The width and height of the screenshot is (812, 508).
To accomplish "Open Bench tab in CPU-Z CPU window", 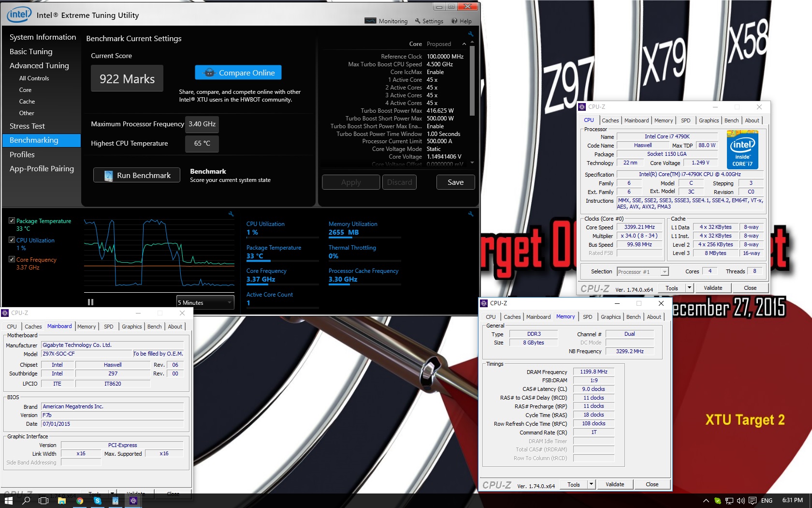I will (x=731, y=120).
